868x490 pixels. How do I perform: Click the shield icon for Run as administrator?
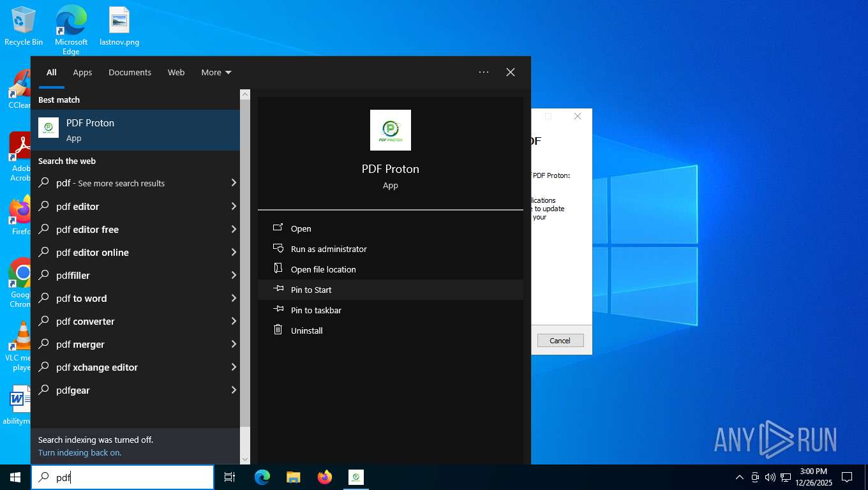(x=278, y=248)
